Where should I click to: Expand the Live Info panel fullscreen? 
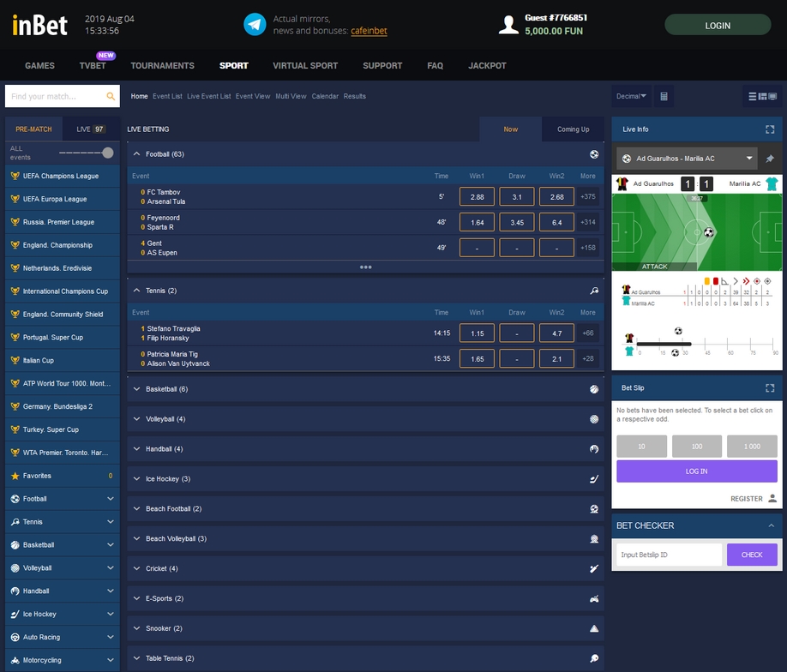(x=770, y=129)
